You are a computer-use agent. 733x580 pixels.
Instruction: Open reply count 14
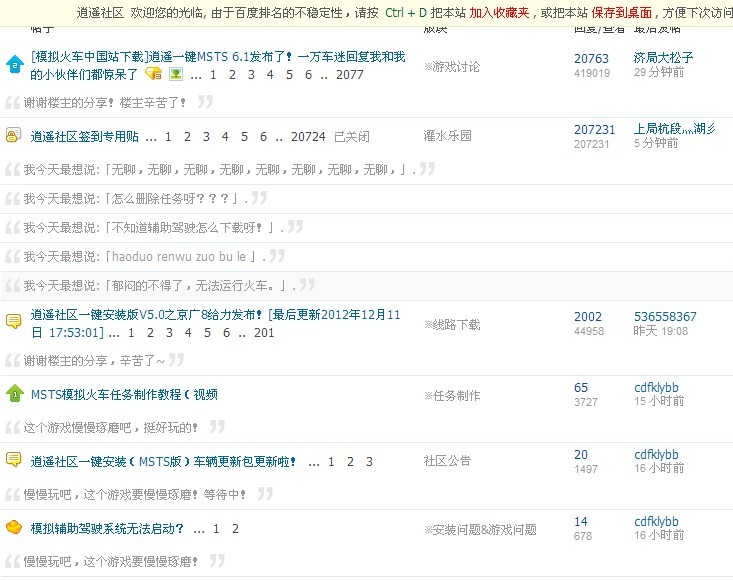tap(581, 522)
